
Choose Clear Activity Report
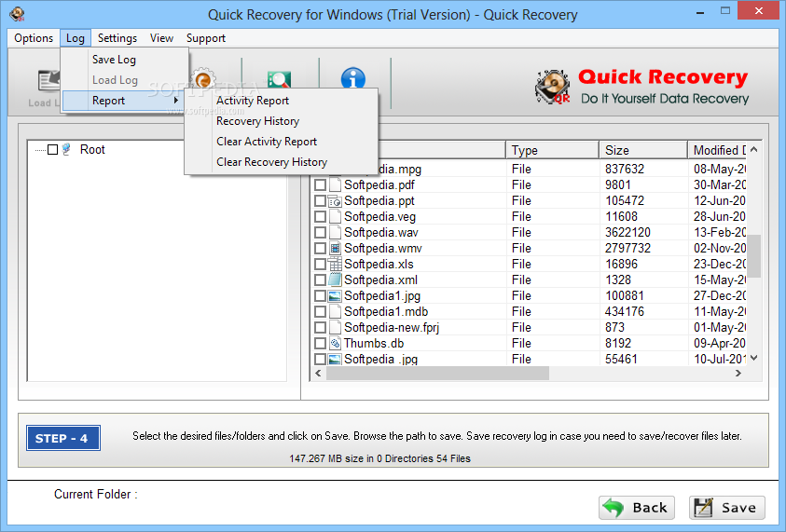tap(281, 142)
